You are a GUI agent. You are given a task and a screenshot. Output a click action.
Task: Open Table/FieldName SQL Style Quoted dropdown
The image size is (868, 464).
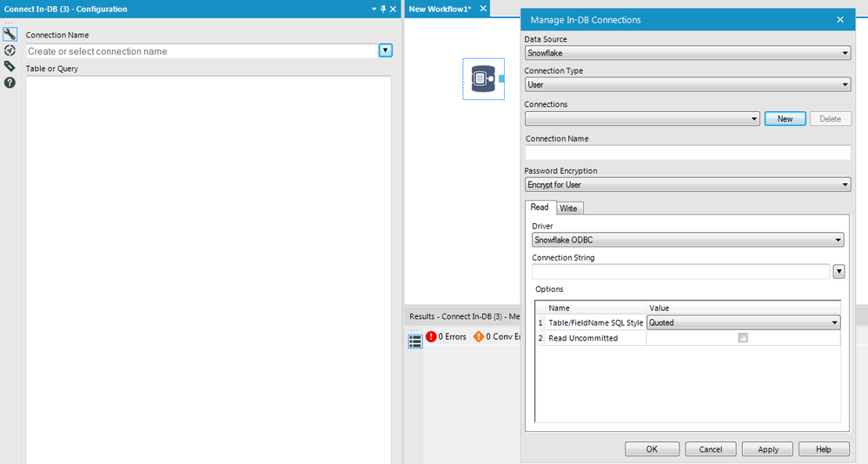[x=744, y=322]
